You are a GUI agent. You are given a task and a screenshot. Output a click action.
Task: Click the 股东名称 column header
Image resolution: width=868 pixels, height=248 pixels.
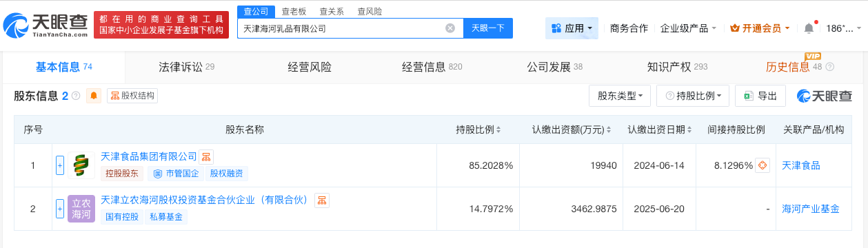(x=245, y=130)
